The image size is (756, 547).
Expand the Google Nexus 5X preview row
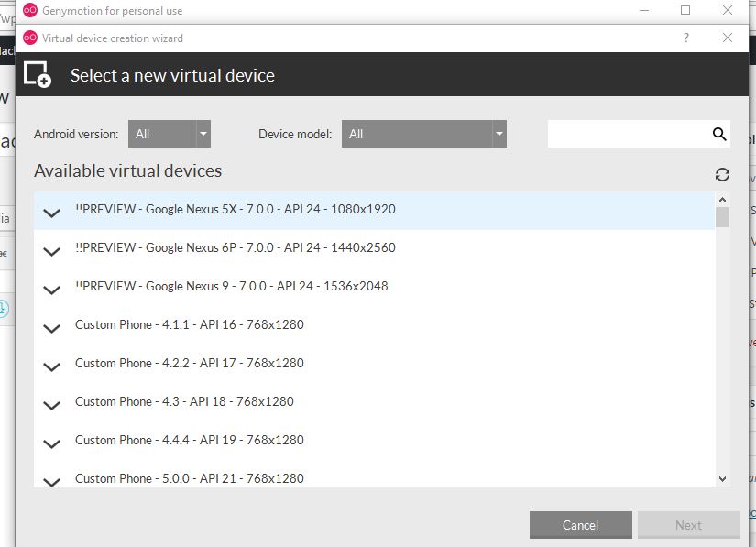click(x=51, y=213)
